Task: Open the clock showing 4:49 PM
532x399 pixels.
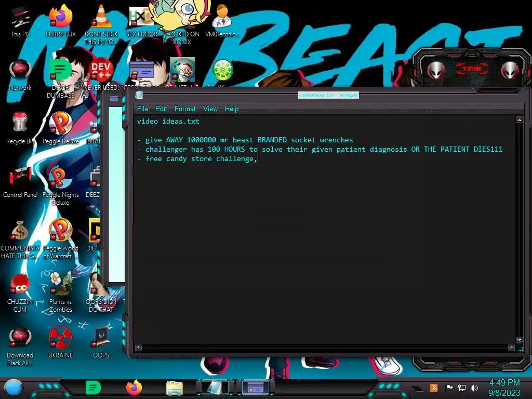Action: [504, 388]
